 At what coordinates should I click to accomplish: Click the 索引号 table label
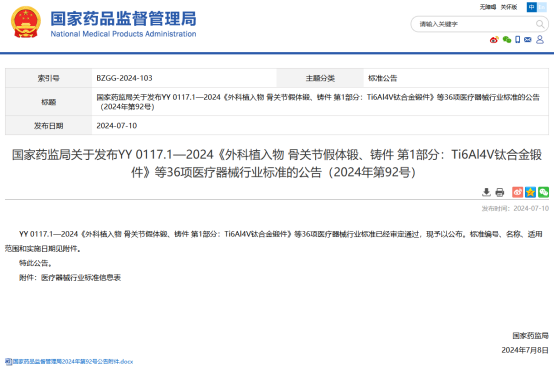pos(48,78)
